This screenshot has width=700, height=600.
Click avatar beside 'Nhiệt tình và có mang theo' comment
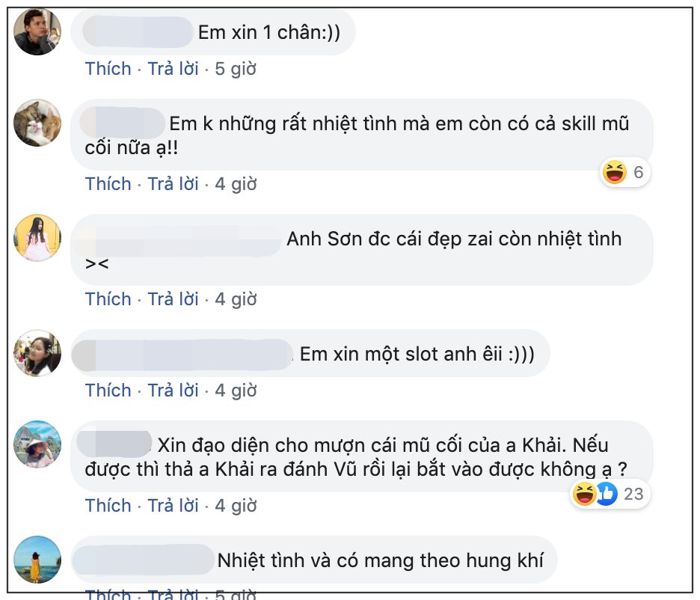37,559
